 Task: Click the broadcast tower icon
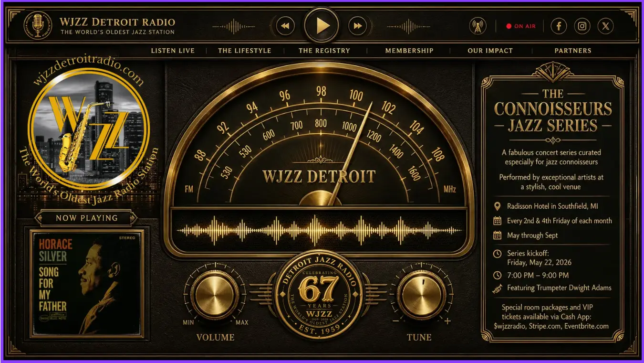coord(478,26)
